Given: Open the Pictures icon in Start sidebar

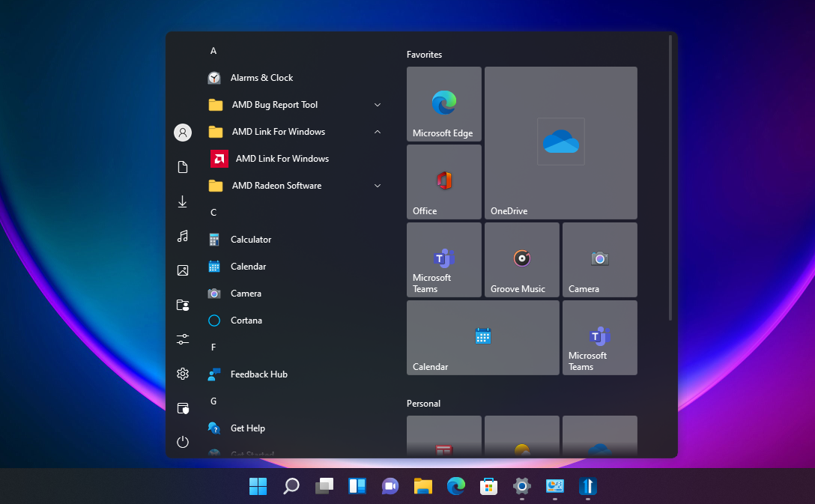Looking at the screenshot, I should [183, 270].
